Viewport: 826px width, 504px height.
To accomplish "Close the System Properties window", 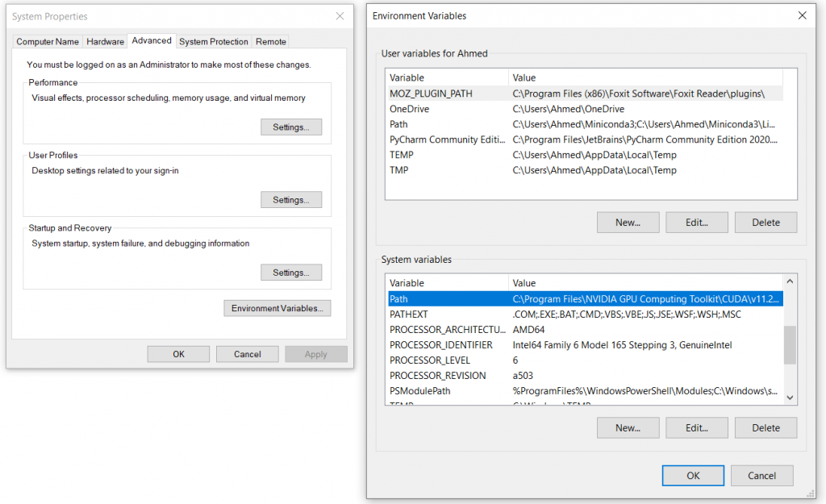I will click(x=340, y=16).
